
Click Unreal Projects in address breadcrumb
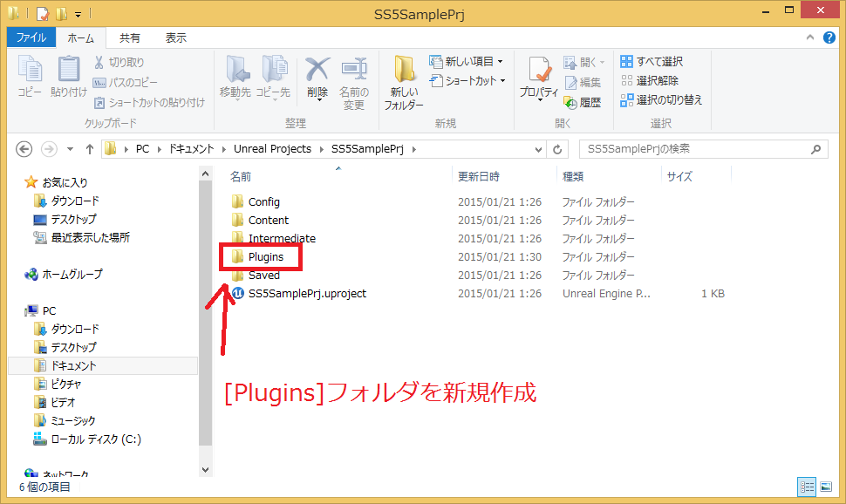272,149
